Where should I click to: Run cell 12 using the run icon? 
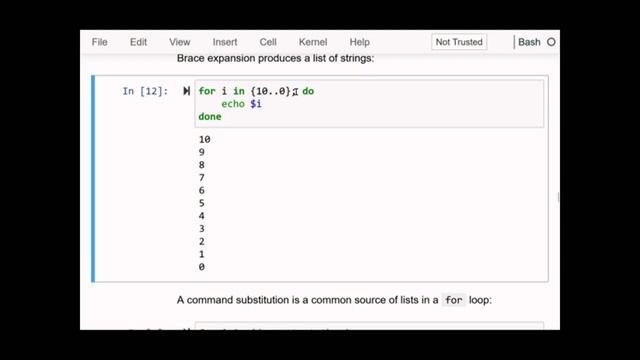187,91
